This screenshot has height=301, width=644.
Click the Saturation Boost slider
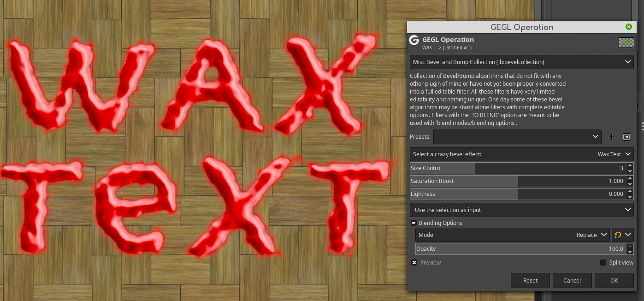point(517,181)
